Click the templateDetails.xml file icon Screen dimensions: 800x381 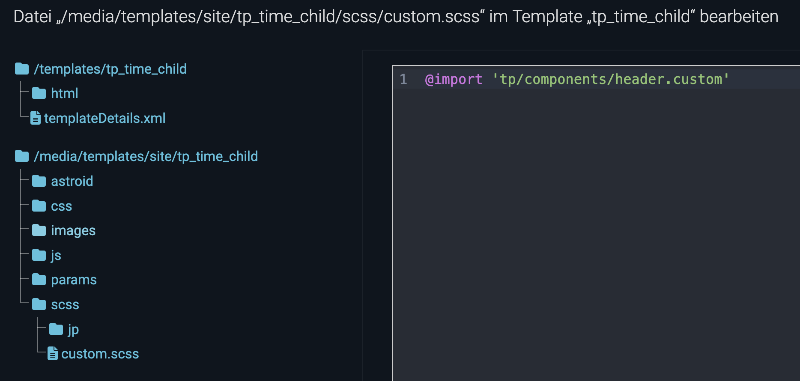tap(36, 119)
